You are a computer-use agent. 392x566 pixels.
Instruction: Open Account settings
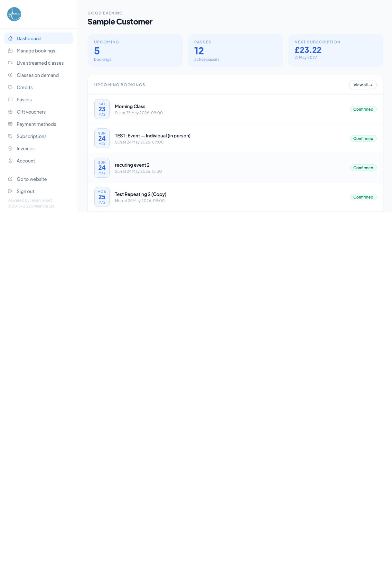[x=38, y=161]
